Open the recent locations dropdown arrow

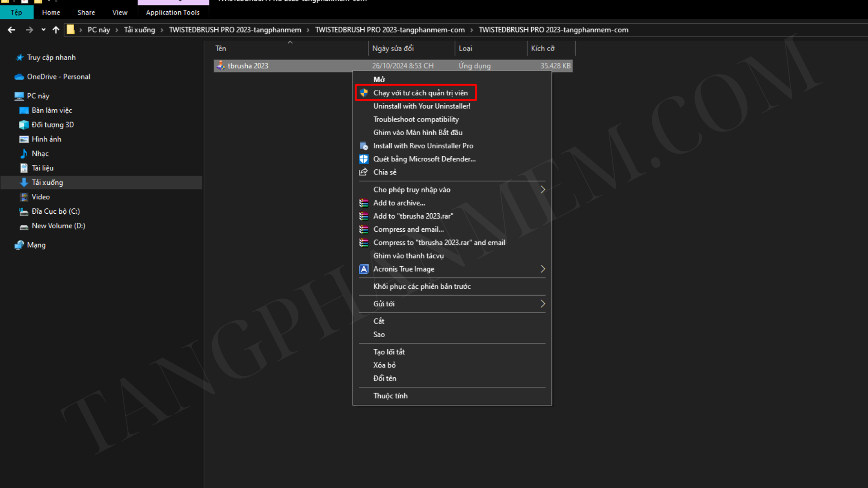43,30
